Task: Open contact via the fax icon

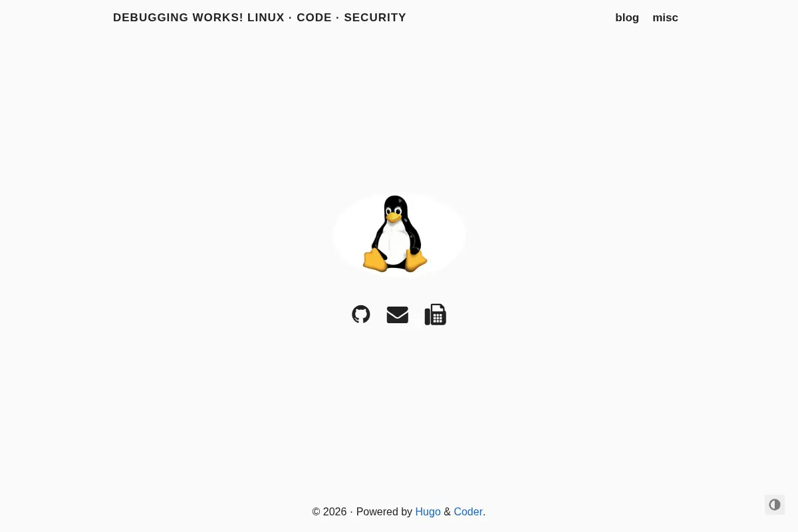Action: click(x=436, y=315)
